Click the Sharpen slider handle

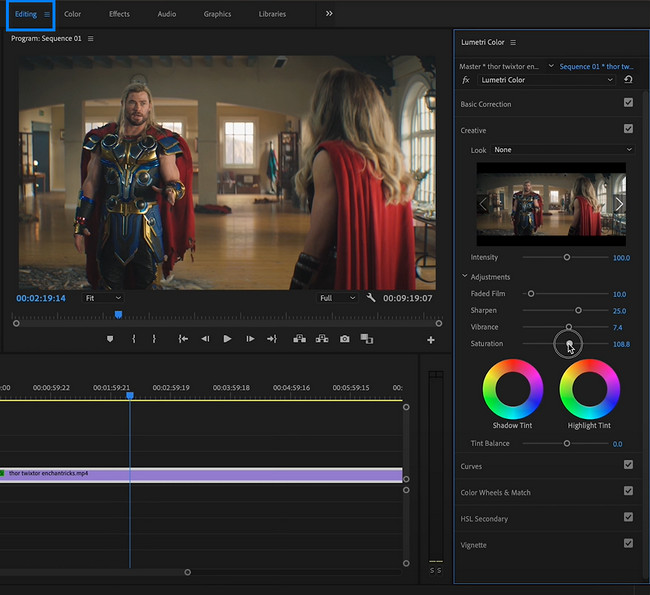[x=578, y=310]
